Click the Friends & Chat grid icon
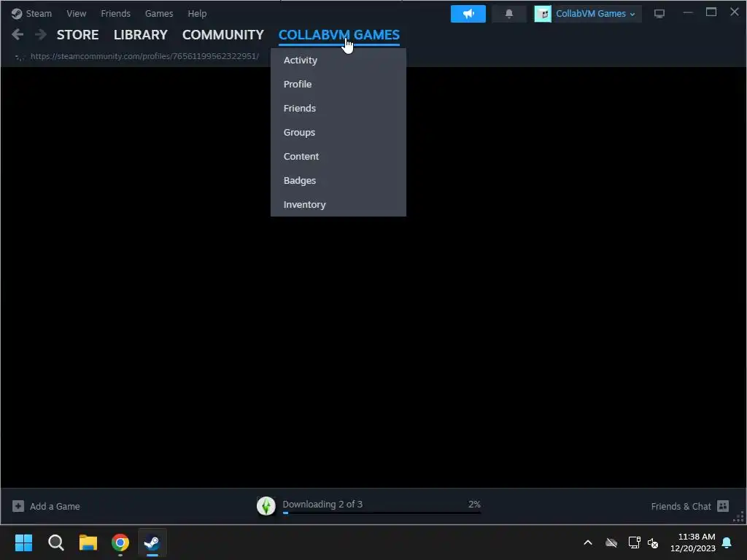The width and height of the screenshot is (747, 560). coord(723,506)
